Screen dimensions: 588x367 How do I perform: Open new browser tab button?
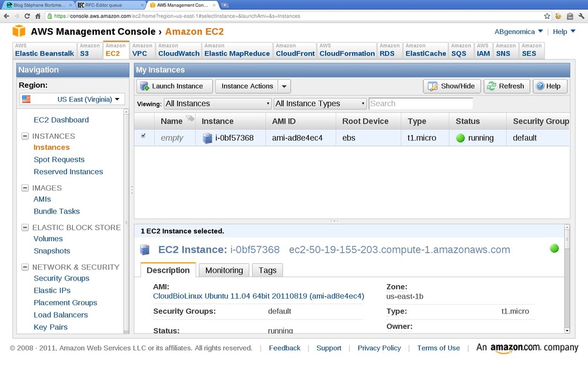point(225,5)
